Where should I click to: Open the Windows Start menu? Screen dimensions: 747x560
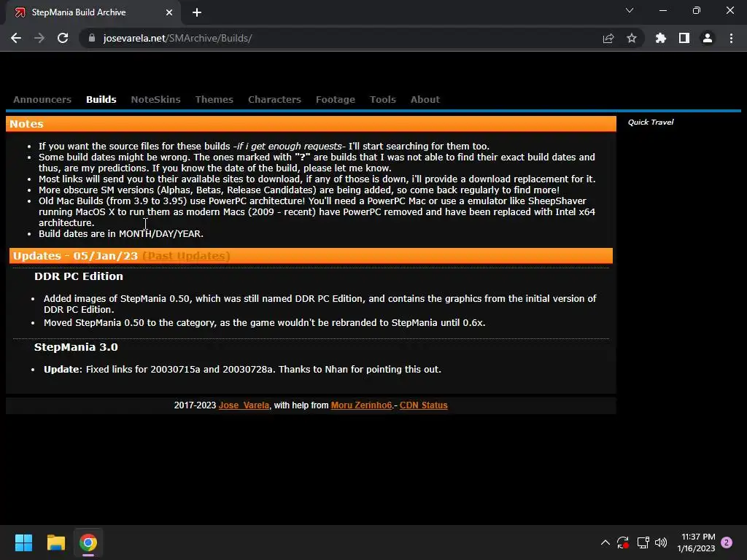(x=23, y=542)
